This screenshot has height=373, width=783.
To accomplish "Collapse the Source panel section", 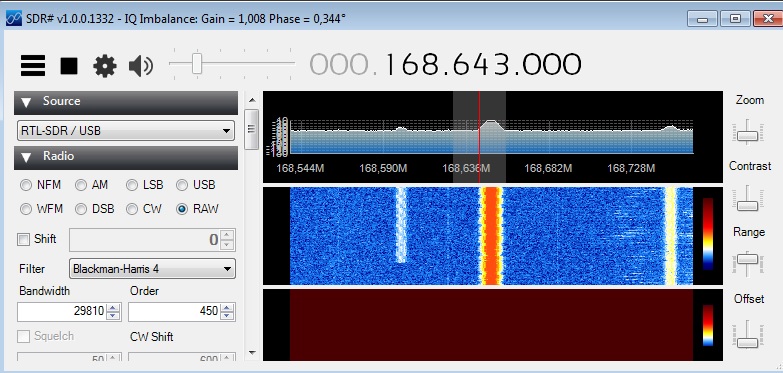I will click(26, 102).
